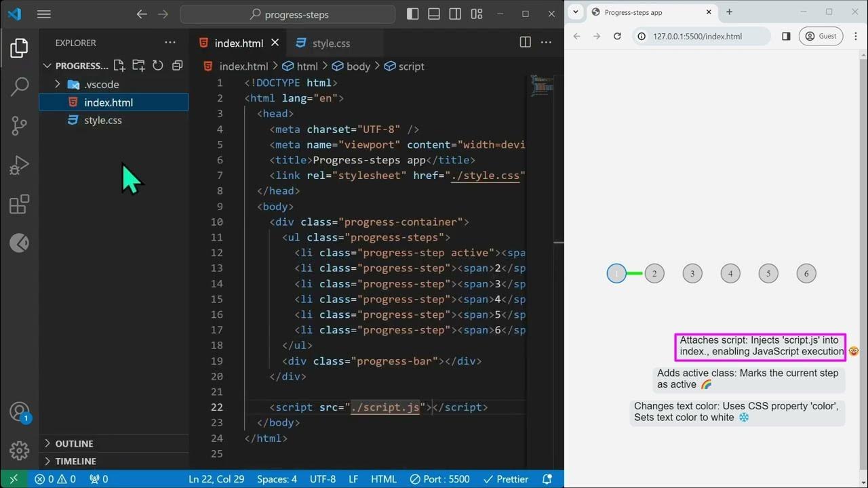868x488 pixels.
Task: Reload the browser page
Action: click(x=617, y=36)
